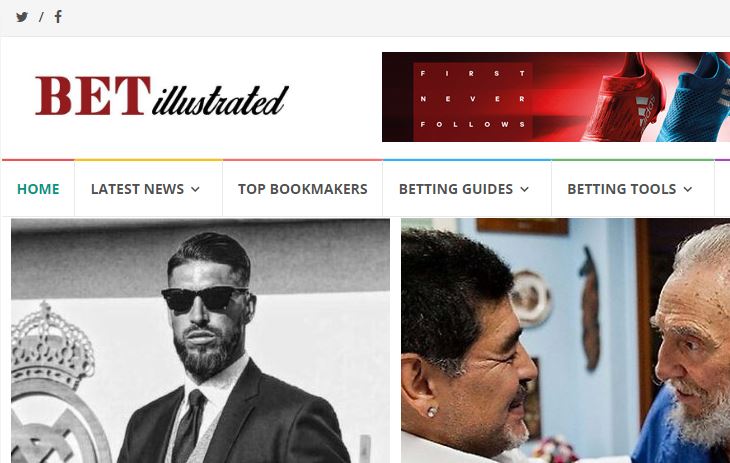Click the First Never Follows banner text

[473, 99]
